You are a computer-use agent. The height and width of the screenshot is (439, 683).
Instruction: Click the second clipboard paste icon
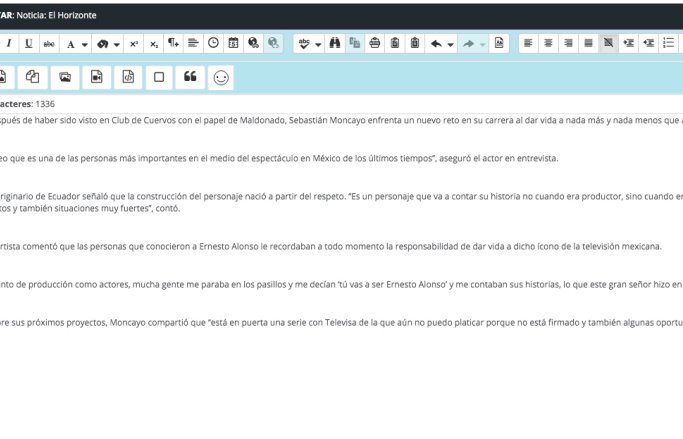pyautogui.click(x=415, y=43)
